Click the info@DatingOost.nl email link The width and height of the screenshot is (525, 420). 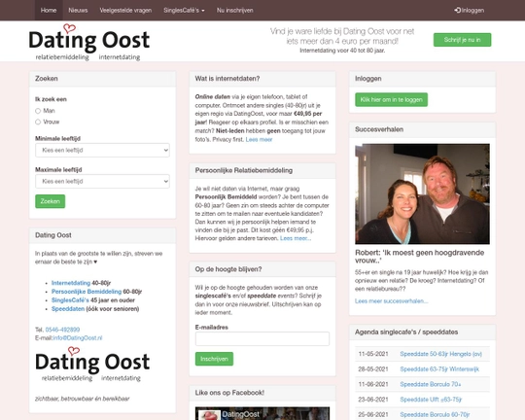(x=78, y=338)
